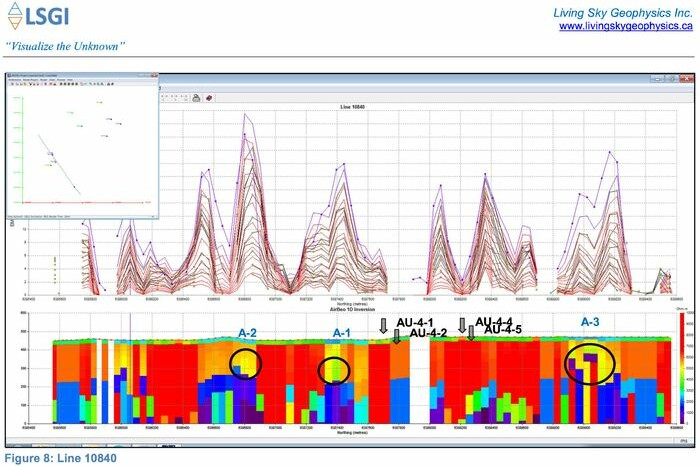Open the www.livingskygeophysics.ca link
Screen dimensions: 700x466
[625, 26]
